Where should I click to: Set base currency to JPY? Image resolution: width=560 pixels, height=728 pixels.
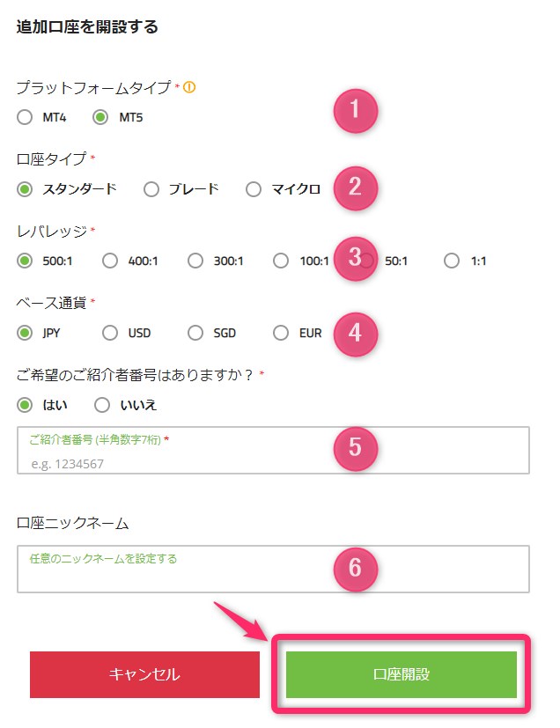24,334
